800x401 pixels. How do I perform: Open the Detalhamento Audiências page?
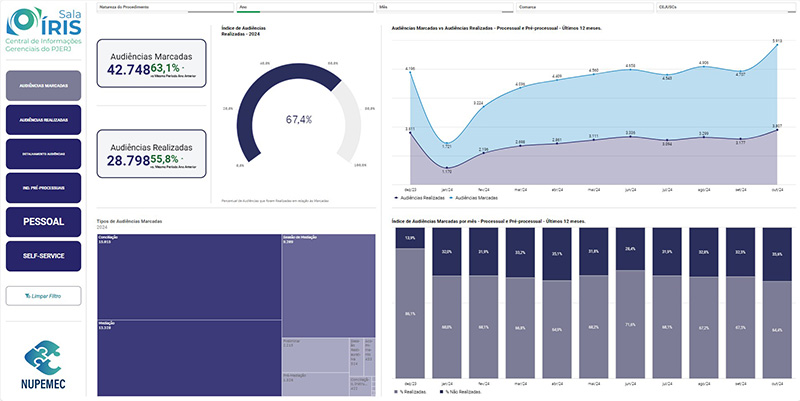click(43, 154)
